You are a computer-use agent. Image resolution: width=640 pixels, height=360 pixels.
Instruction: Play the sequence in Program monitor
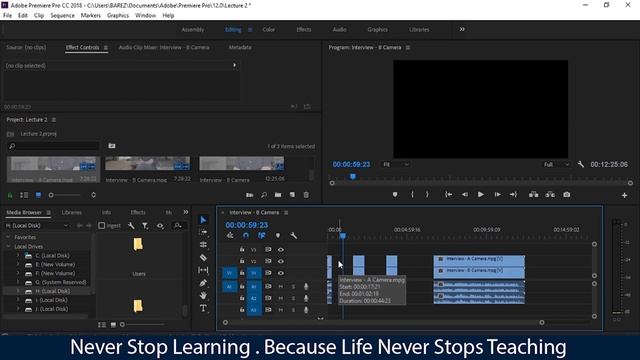[x=480, y=195]
